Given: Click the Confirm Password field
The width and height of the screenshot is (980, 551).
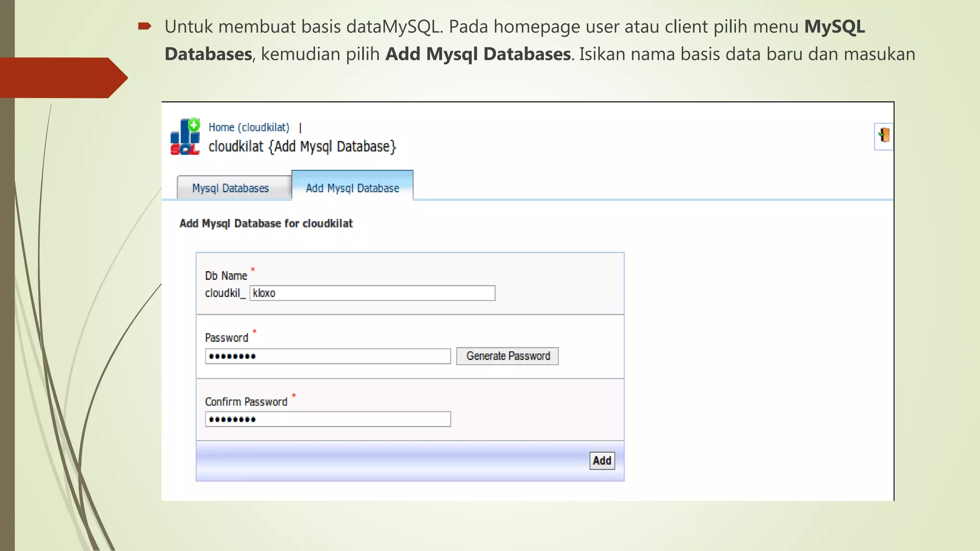Looking at the screenshot, I should click(x=328, y=419).
